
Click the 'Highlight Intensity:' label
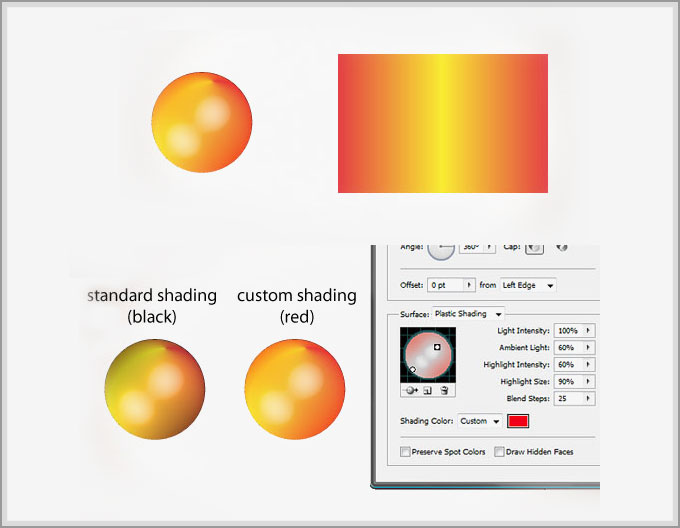pos(517,365)
